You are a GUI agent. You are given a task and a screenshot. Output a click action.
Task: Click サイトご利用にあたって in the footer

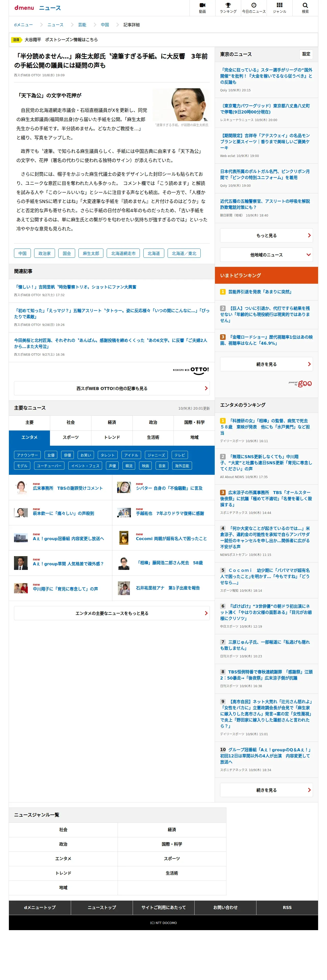click(164, 907)
